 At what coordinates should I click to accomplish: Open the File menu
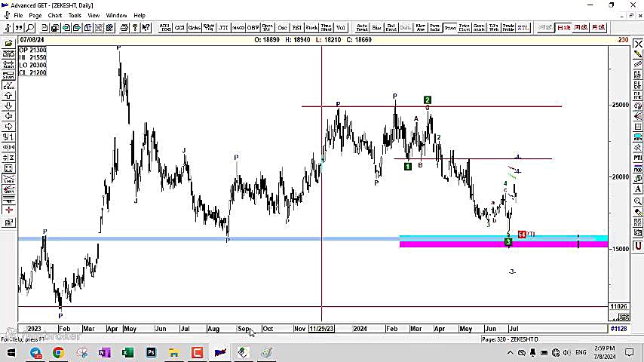tap(17, 15)
